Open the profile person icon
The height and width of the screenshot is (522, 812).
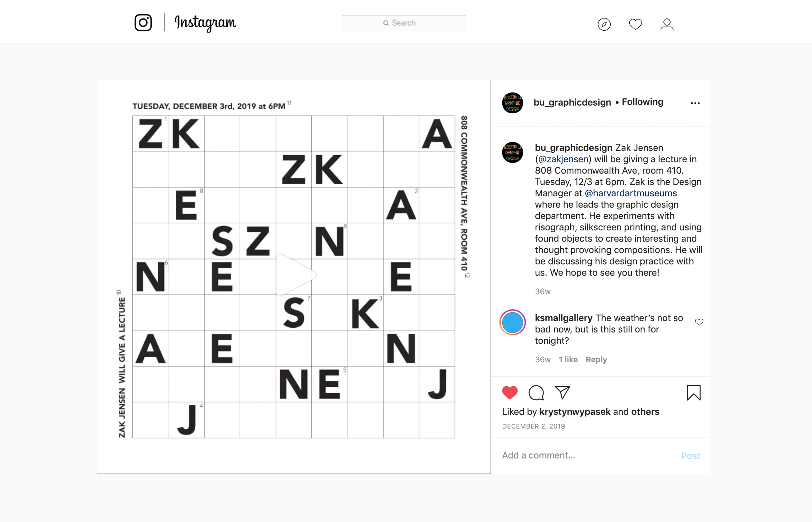[x=667, y=24]
